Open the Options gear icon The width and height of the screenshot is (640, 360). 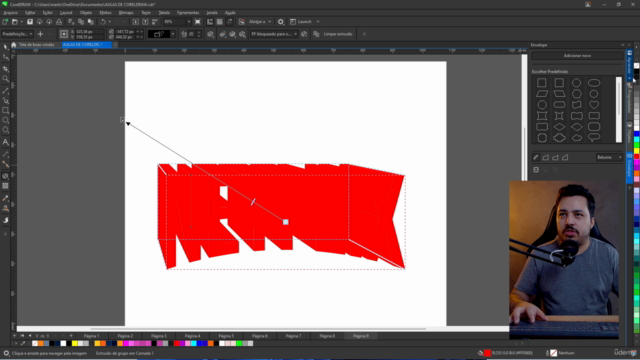pyautogui.click(x=281, y=22)
